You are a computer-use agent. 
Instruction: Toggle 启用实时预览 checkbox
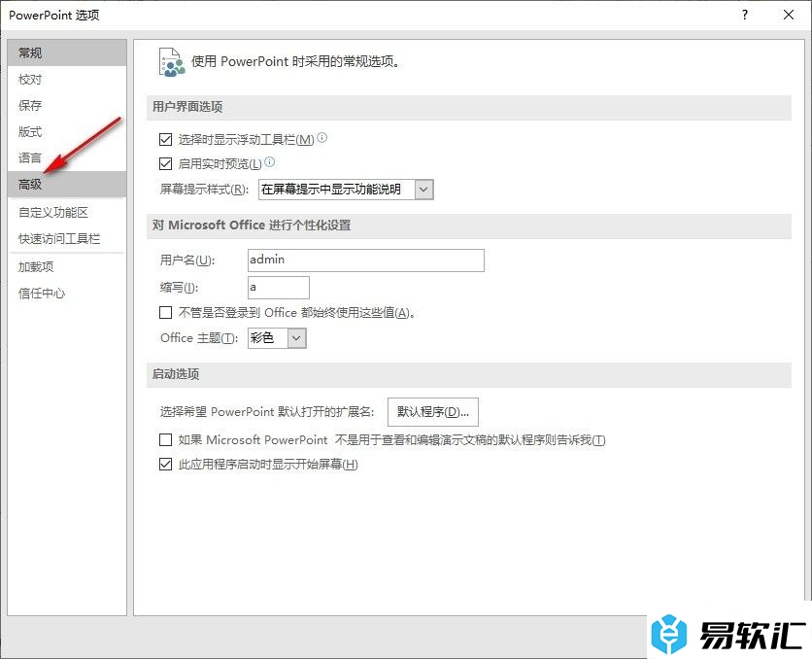(166, 164)
